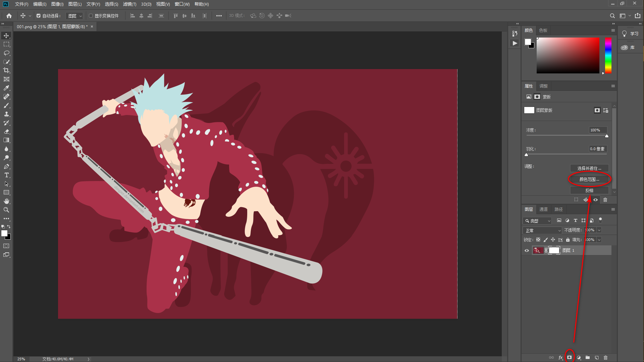
Task: Open the Color panel flyout menu
Action: pos(613,31)
